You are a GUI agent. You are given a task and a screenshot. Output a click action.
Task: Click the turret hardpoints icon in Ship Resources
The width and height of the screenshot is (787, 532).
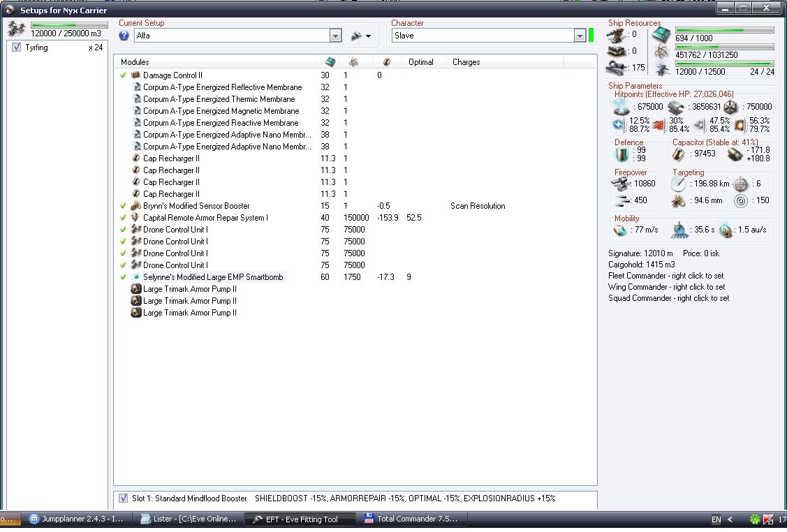tap(617, 35)
